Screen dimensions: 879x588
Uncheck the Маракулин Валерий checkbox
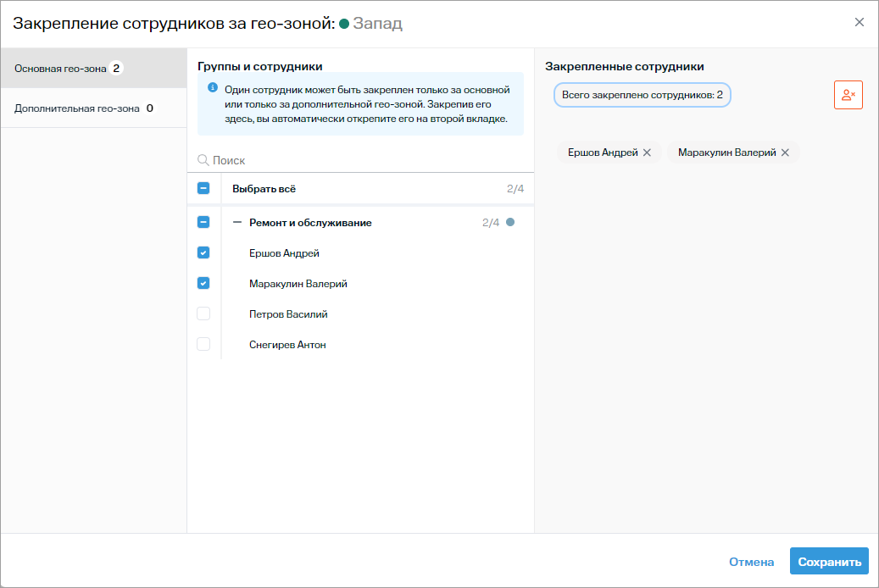pos(203,283)
